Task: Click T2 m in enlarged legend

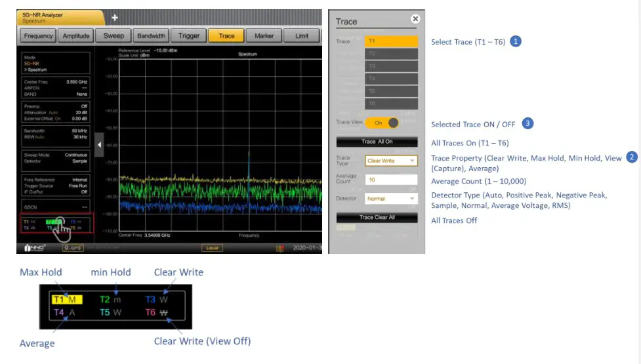Action: (110, 300)
